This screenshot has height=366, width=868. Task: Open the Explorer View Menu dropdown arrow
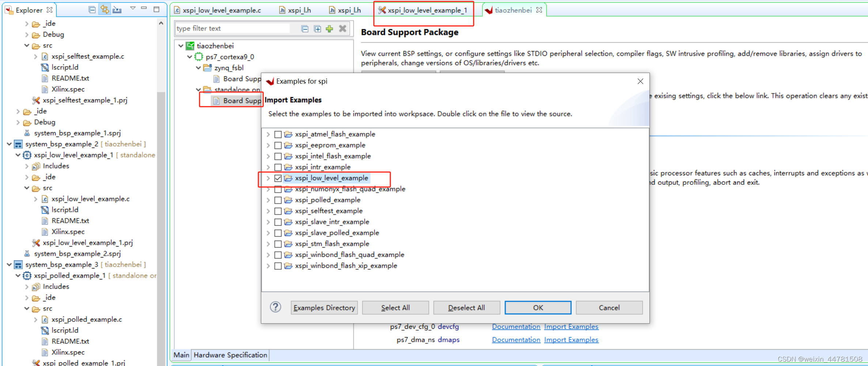point(133,7)
